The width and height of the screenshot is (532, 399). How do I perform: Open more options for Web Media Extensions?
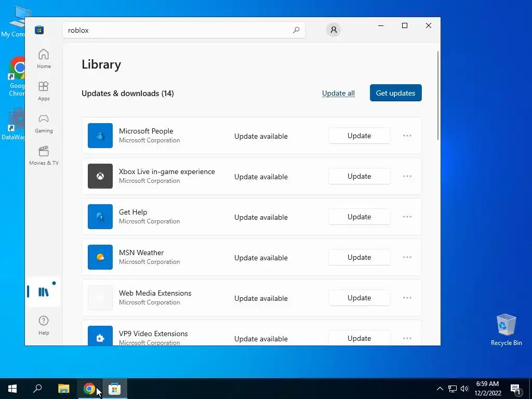pyautogui.click(x=407, y=298)
